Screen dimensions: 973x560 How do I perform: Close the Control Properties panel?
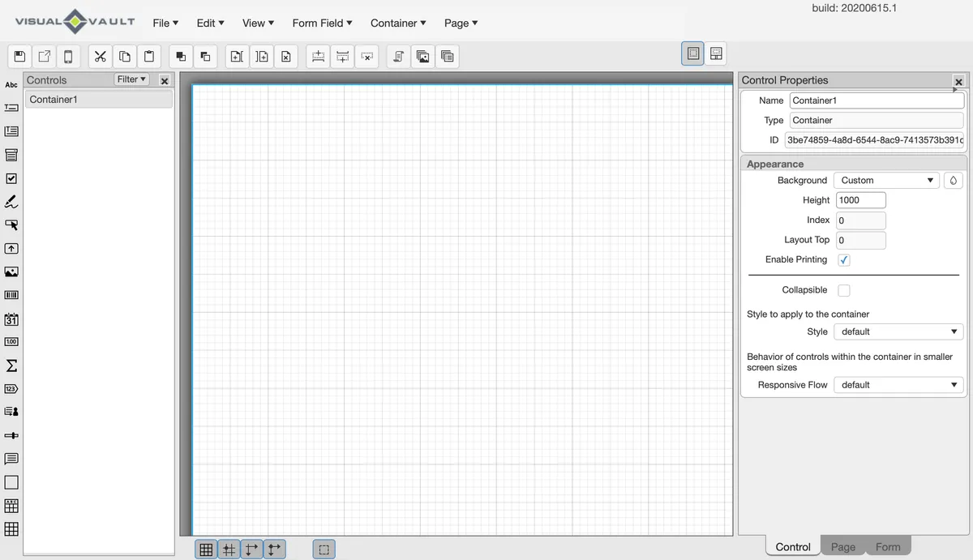[958, 81]
